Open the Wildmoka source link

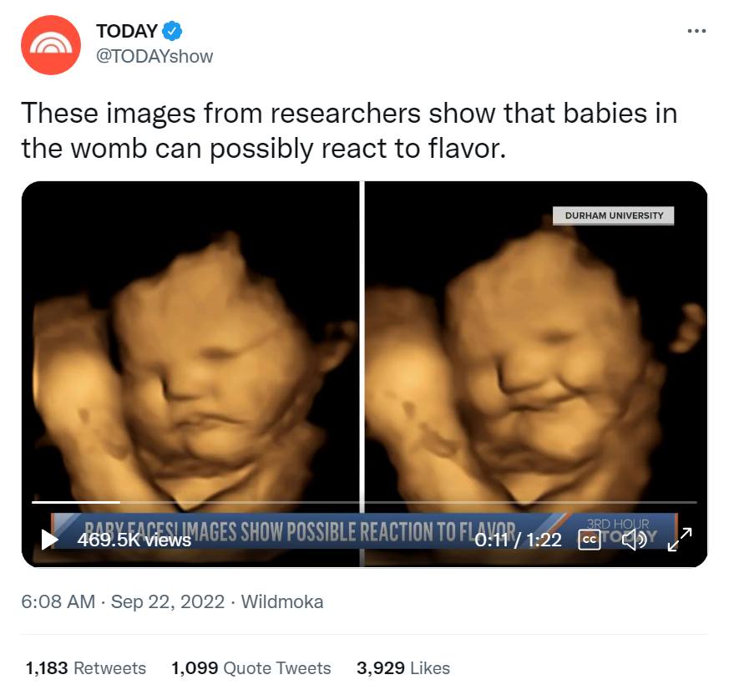click(282, 602)
